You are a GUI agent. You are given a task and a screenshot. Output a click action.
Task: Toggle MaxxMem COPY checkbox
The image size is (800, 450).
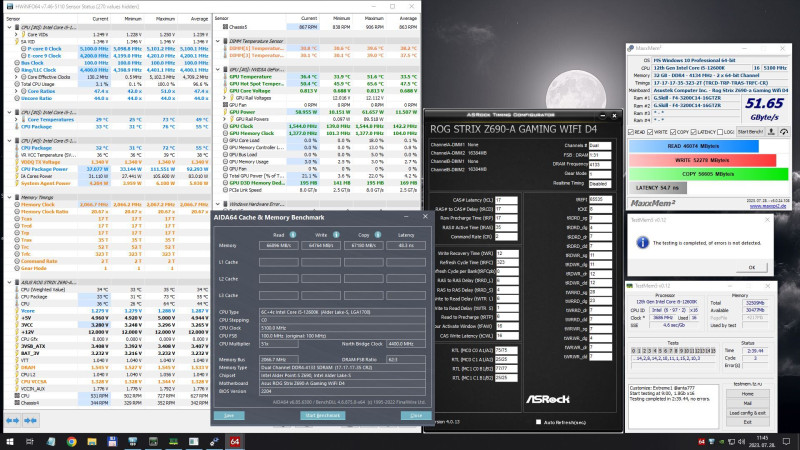673,132
